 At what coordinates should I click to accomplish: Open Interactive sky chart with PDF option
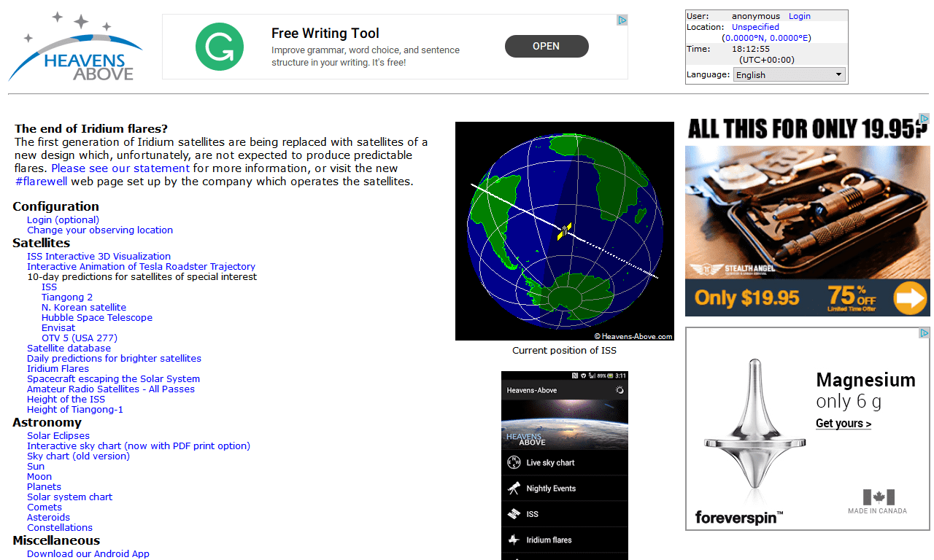click(x=139, y=446)
